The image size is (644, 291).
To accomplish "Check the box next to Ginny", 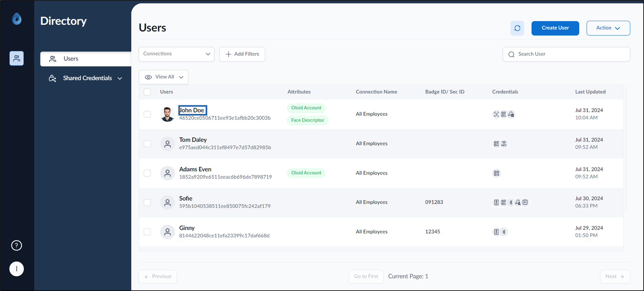I will pos(147,232).
